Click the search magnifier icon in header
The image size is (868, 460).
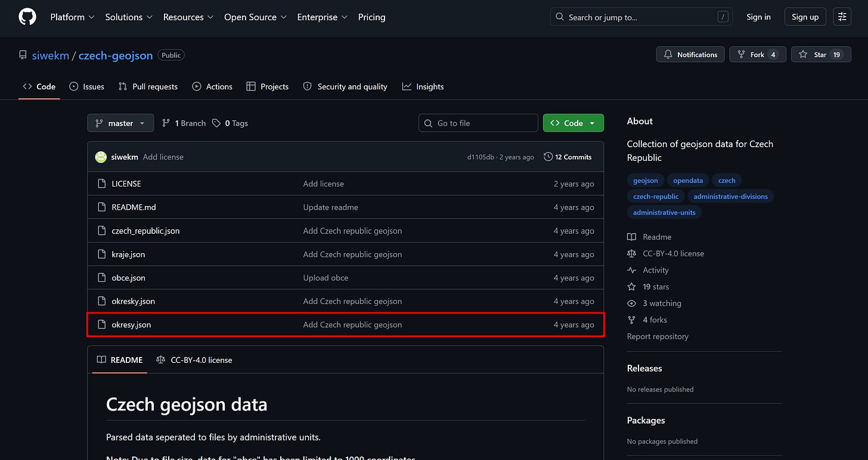(559, 17)
